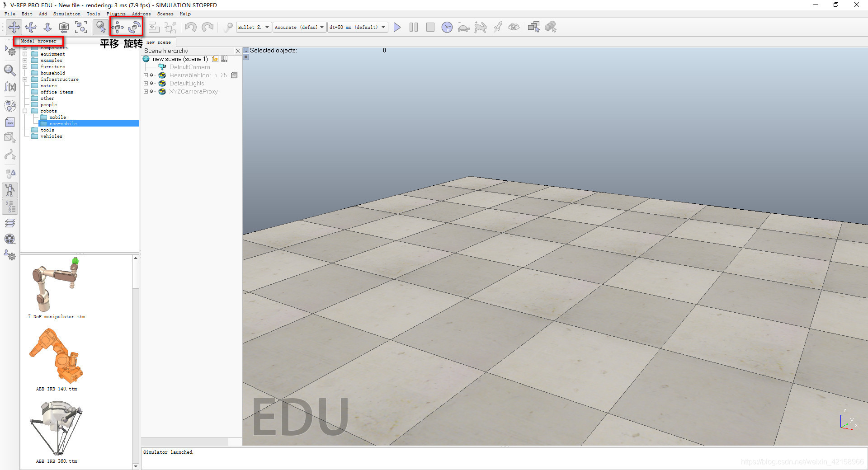The height and width of the screenshot is (470, 868).
Task: Select the vehicles folder
Action: [x=51, y=136]
